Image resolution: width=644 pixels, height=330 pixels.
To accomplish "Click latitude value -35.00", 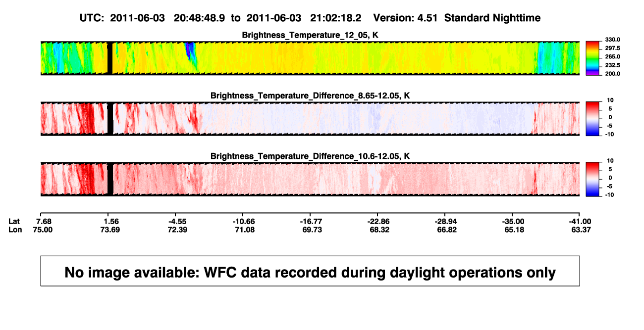I will [x=512, y=221].
